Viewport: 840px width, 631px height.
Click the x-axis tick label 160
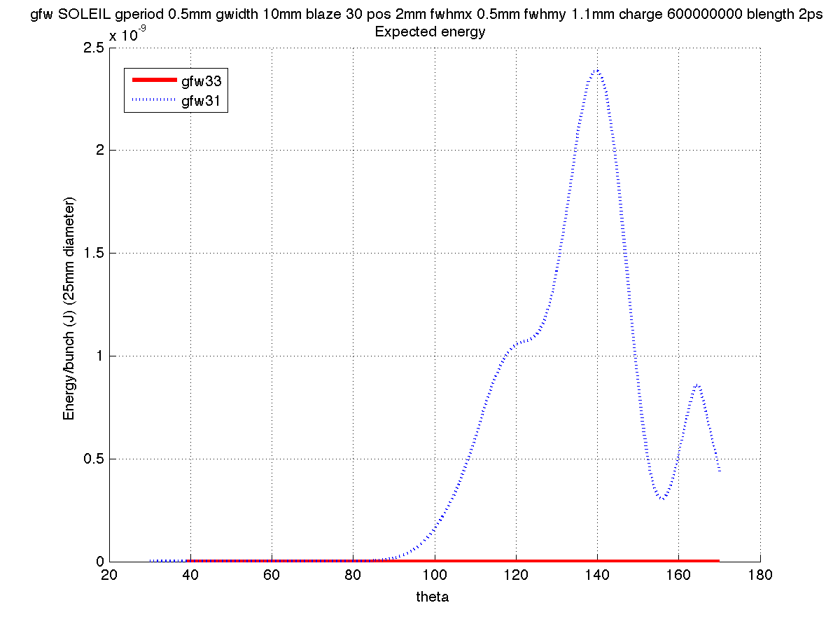pyautogui.click(x=679, y=576)
